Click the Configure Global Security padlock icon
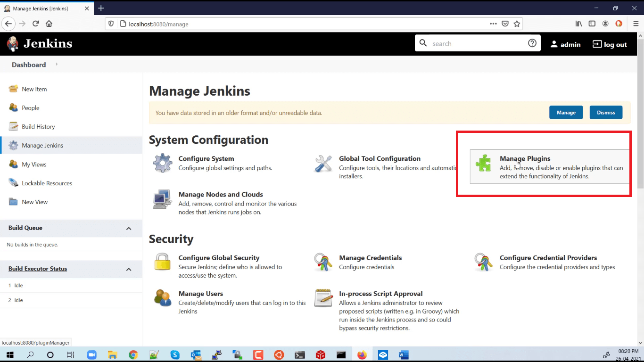 tap(162, 262)
